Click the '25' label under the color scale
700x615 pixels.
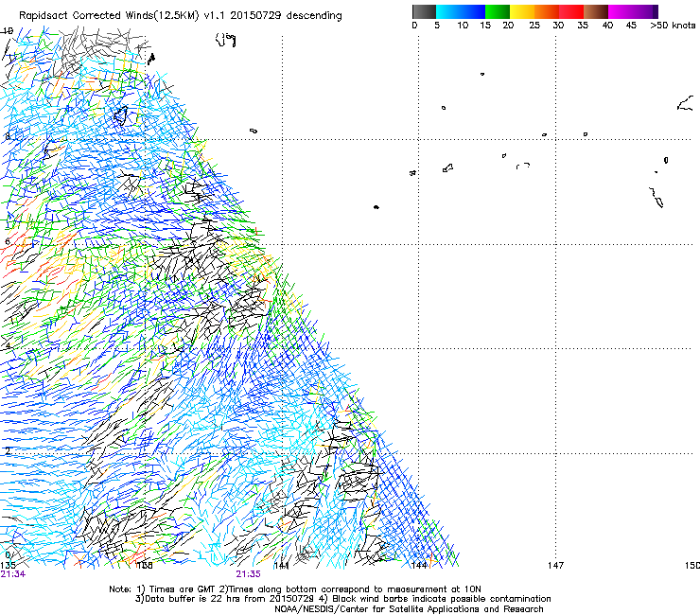(x=534, y=26)
